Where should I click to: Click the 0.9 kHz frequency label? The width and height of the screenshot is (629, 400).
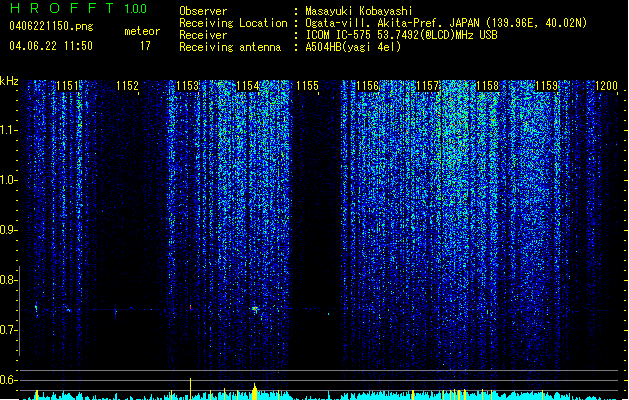pyautogui.click(x=8, y=230)
